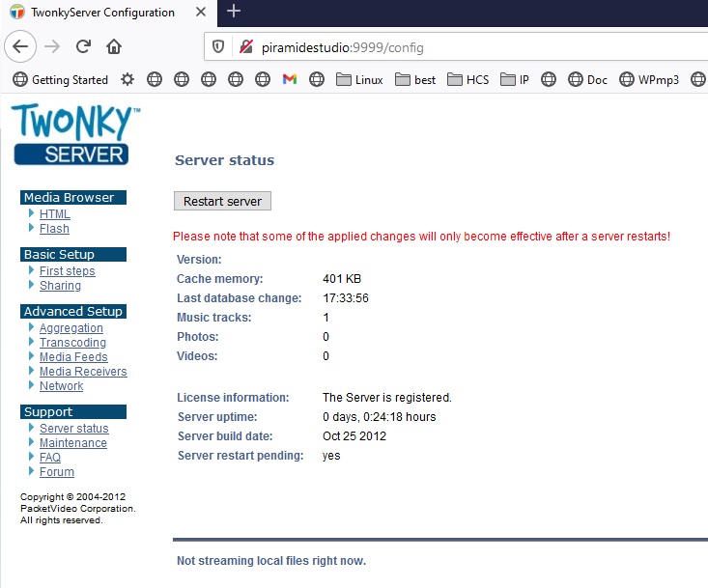Open the Media Receivers link
708x588 pixels.
pos(83,371)
